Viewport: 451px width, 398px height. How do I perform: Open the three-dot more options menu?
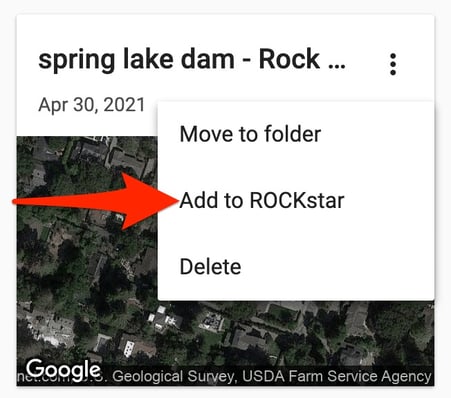pyautogui.click(x=393, y=64)
